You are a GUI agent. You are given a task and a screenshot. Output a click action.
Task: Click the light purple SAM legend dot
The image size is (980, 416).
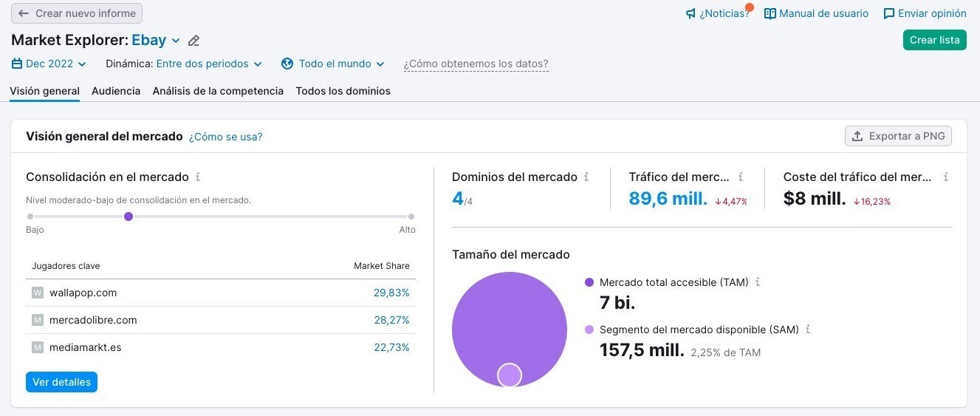(589, 330)
